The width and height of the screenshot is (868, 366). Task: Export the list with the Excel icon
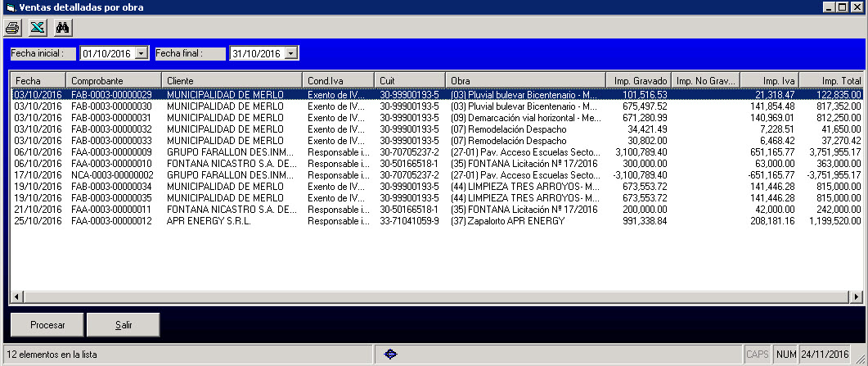pyautogui.click(x=37, y=27)
